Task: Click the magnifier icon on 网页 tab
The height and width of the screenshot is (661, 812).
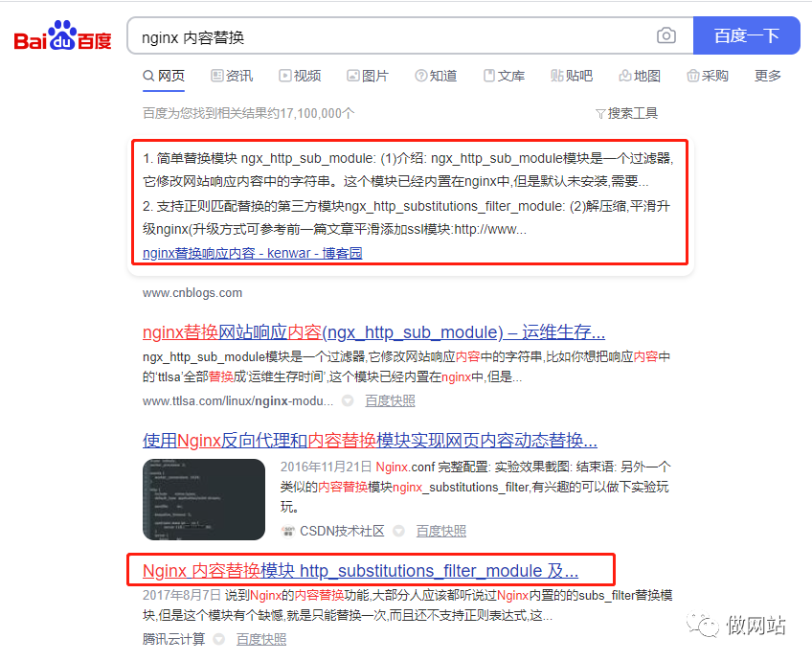Action: tap(148, 76)
